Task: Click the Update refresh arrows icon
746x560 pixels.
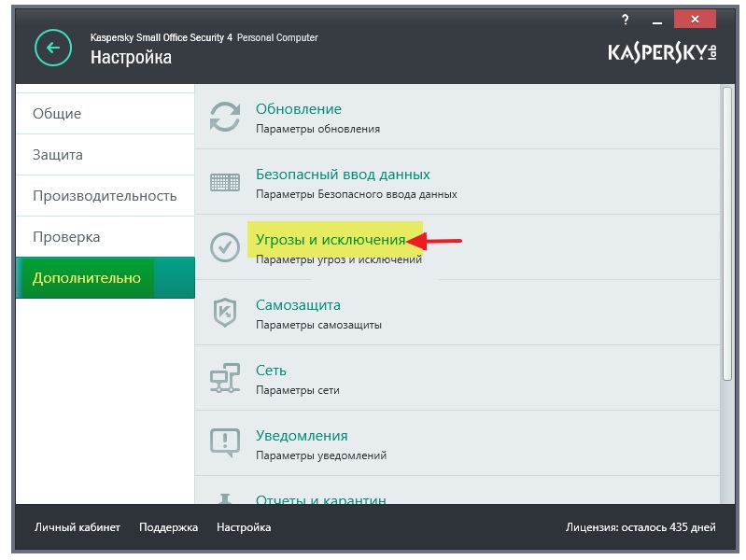Action: tap(225, 117)
